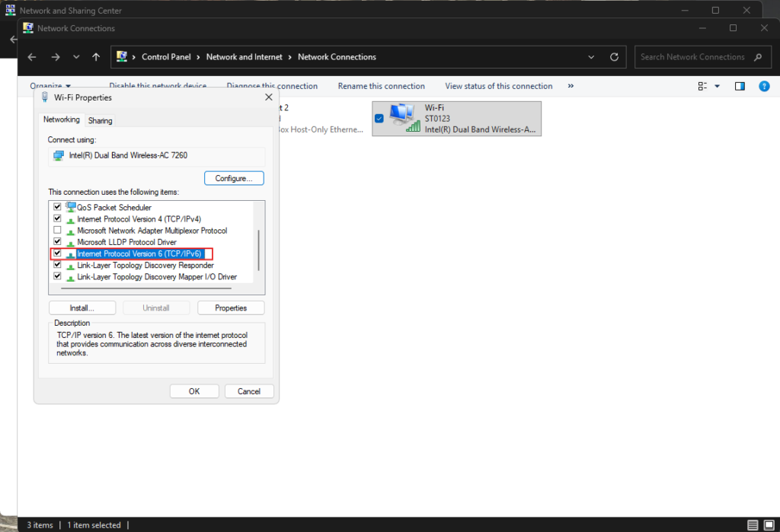The image size is (780, 532).
Task: Navigate up one folder level
Action: coord(95,56)
